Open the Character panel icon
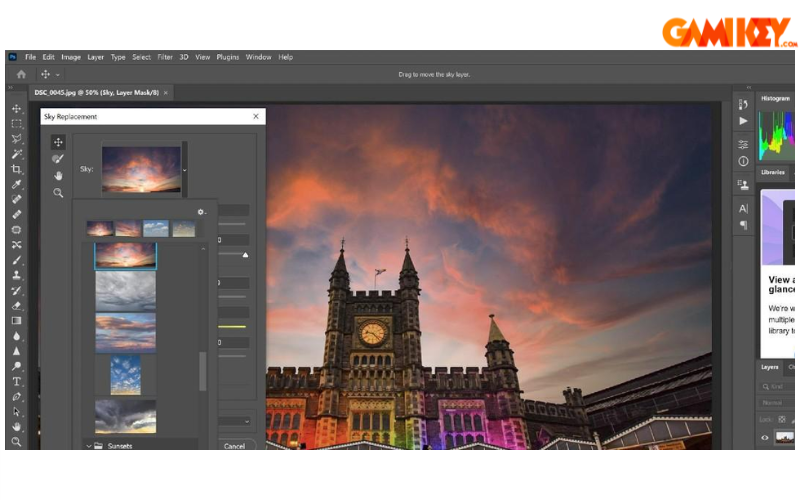Viewport: 800px width, 500px height. (x=743, y=208)
